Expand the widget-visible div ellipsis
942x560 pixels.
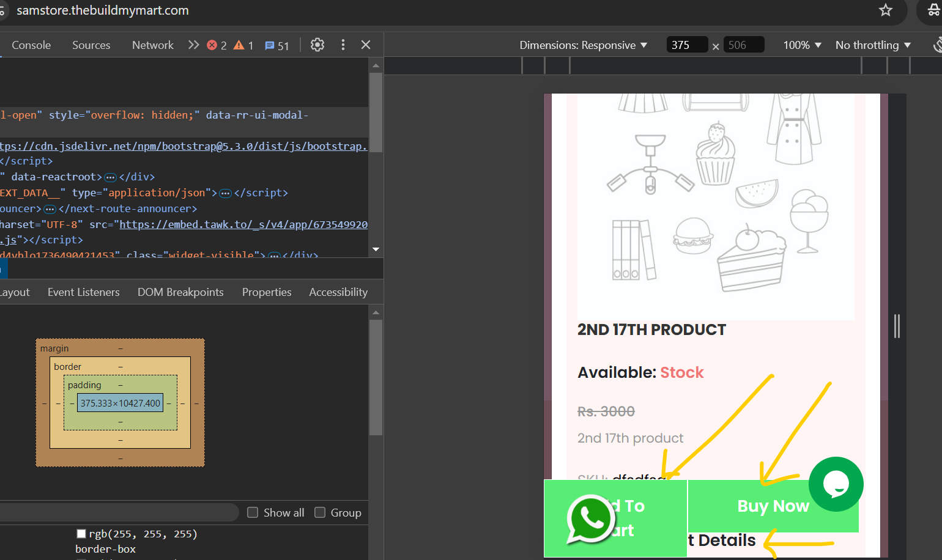pos(275,255)
